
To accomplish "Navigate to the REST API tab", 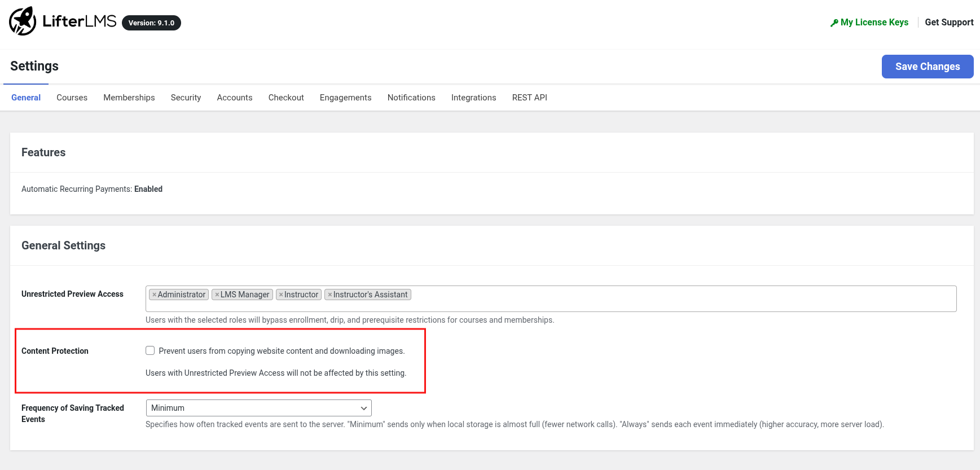I will coord(529,98).
